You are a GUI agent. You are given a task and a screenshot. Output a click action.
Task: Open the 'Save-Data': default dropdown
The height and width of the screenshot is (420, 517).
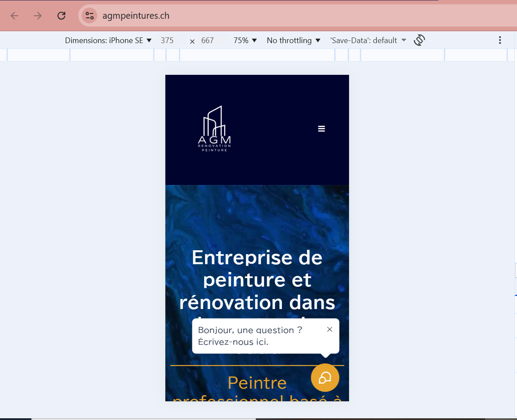(368, 40)
